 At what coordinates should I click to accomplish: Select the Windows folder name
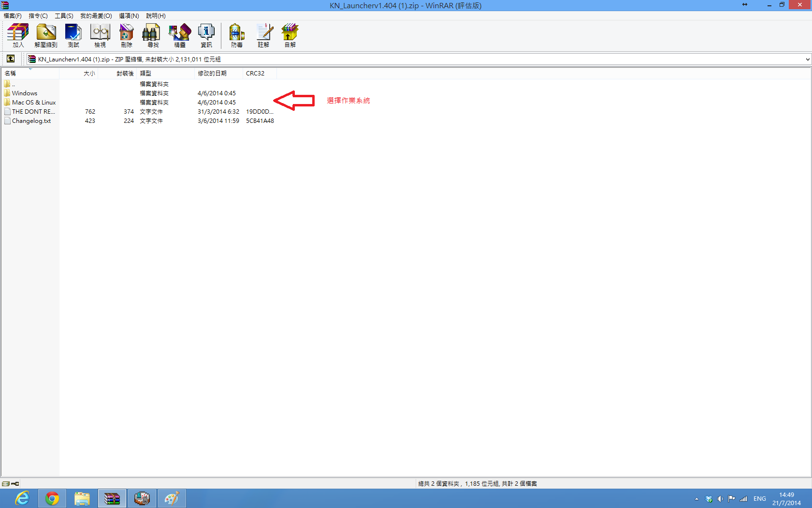tap(25, 93)
